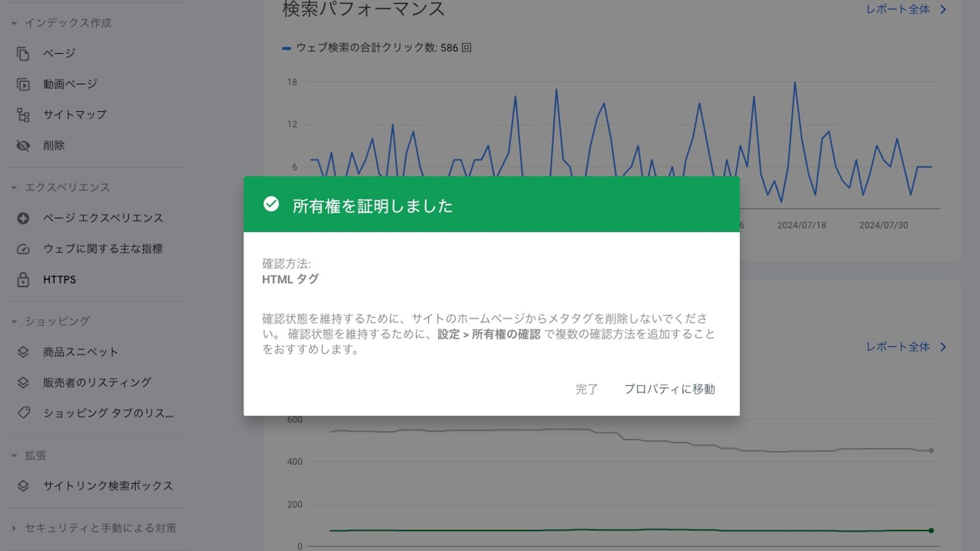980x551 pixels.
Task: Click the green line's end point on lower chart
Action: pos(931,530)
